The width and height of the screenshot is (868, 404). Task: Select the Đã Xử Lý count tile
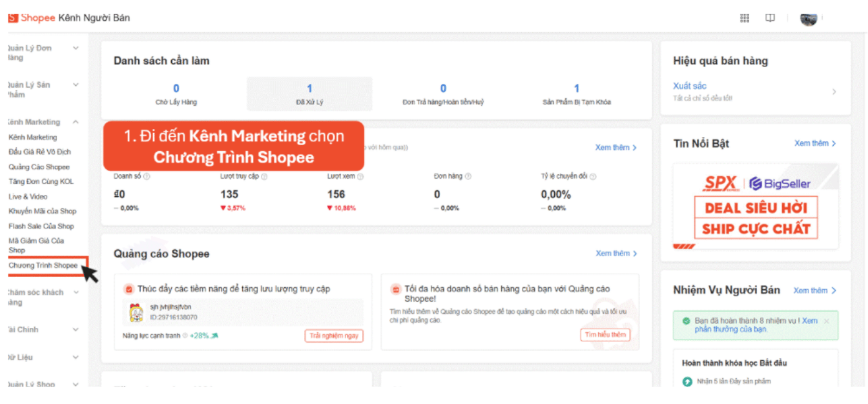point(309,94)
